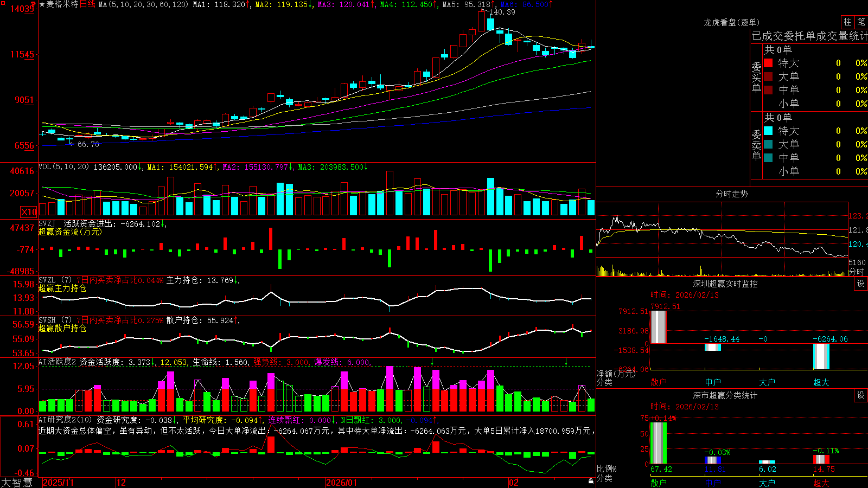Click the star icon before 麦格米特
868x488 pixels.
(42, 4)
